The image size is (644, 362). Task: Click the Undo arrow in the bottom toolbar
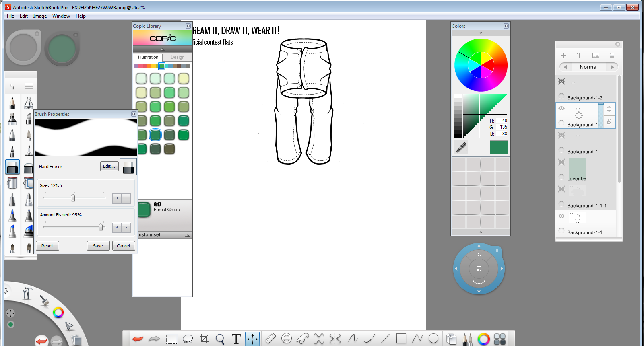click(x=138, y=339)
